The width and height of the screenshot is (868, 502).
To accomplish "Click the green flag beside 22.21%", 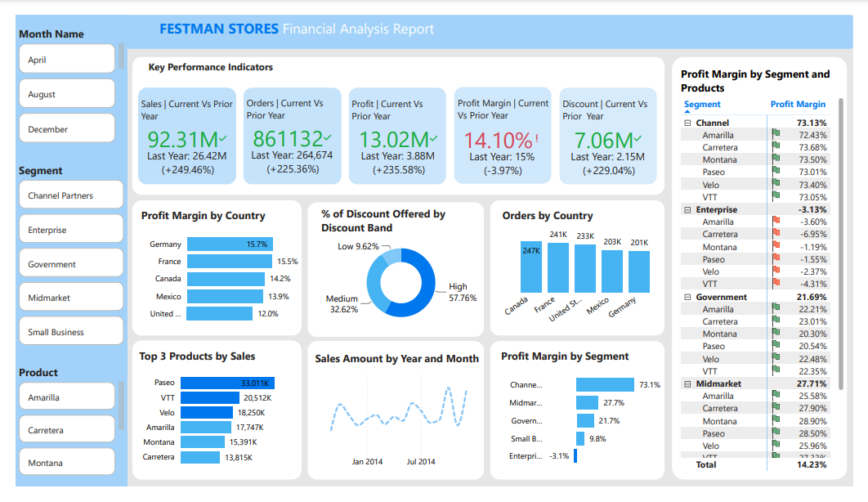I will pyautogui.click(x=776, y=307).
